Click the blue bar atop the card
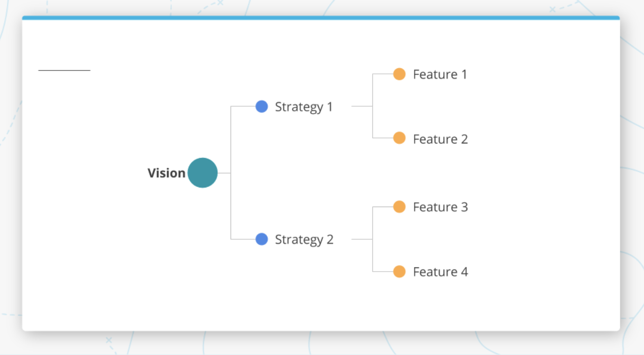Image resolution: width=644 pixels, height=355 pixels. click(320, 18)
